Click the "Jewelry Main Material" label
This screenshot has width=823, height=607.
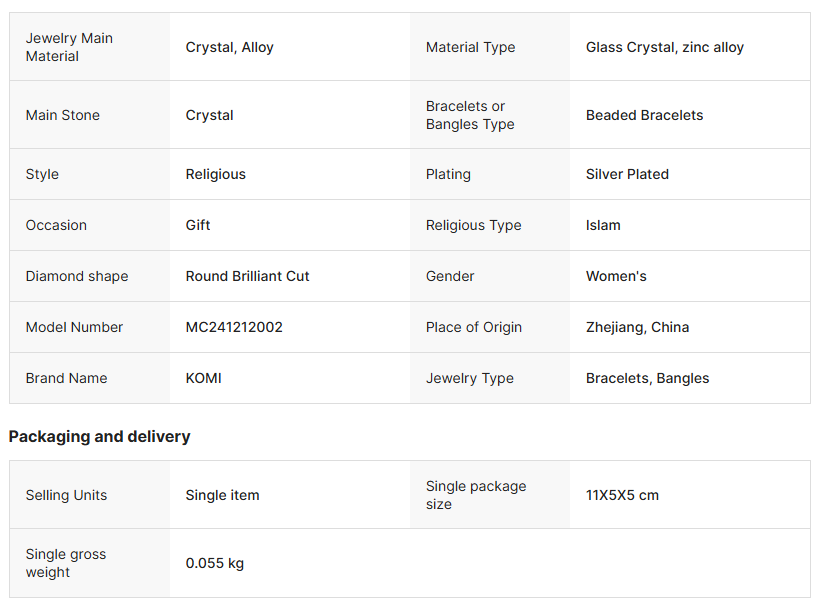(x=69, y=47)
